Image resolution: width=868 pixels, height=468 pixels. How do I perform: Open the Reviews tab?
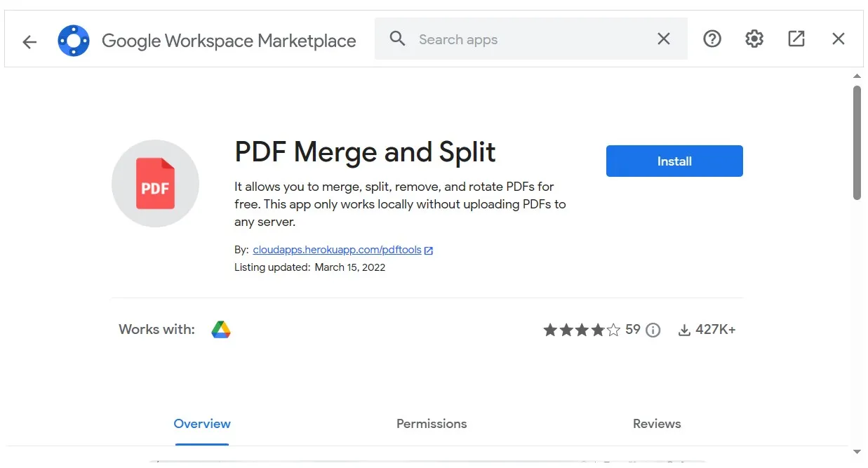657,424
